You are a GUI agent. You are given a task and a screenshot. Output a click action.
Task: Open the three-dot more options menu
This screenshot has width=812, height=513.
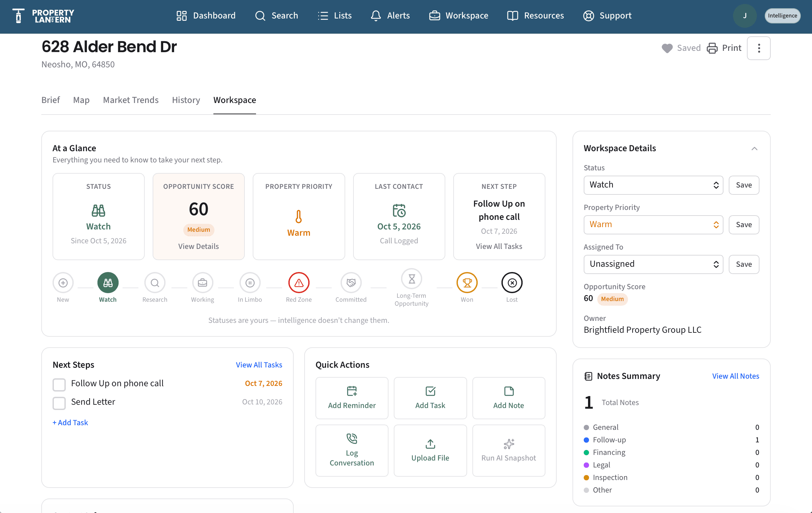759,48
